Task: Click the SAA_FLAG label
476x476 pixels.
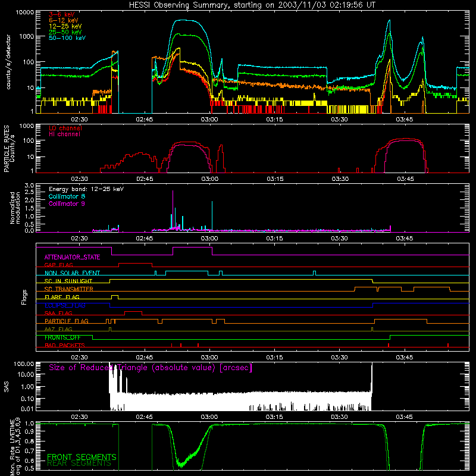Action: (58, 313)
